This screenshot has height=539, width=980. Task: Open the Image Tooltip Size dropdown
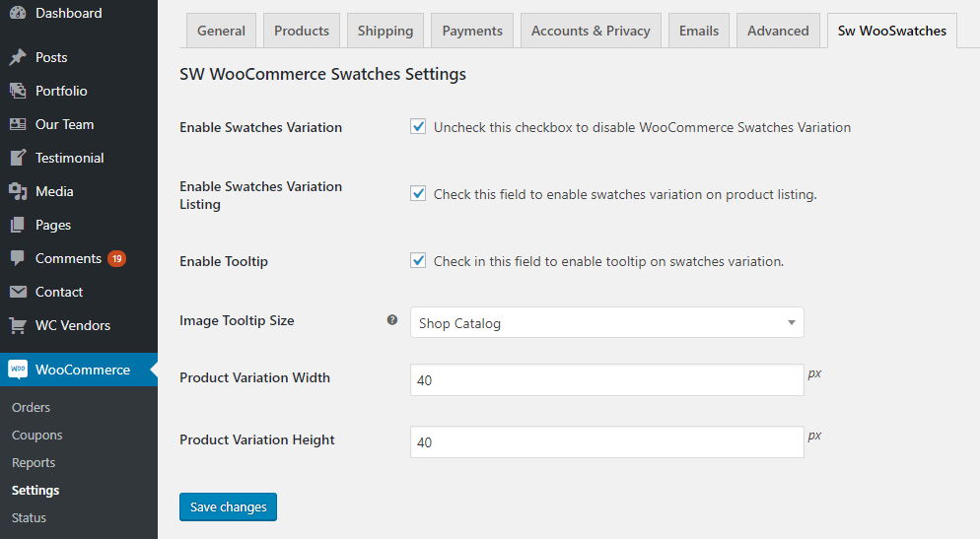click(x=607, y=322)
